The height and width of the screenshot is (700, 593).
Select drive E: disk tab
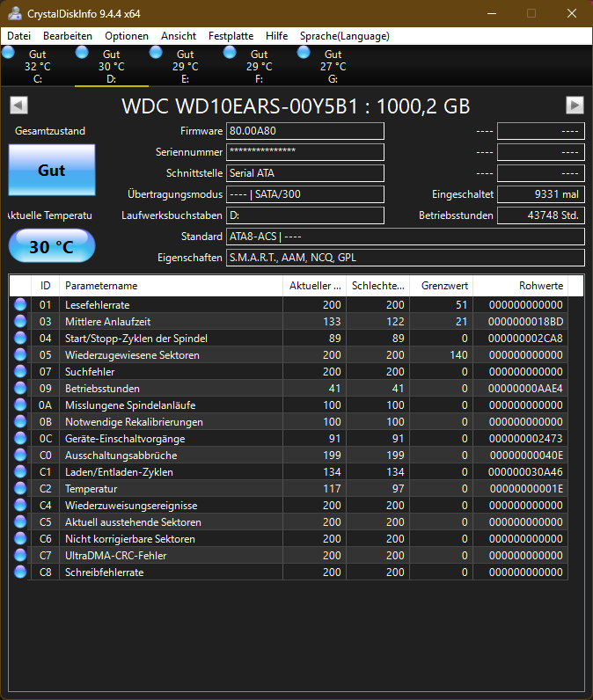point(185,66)
